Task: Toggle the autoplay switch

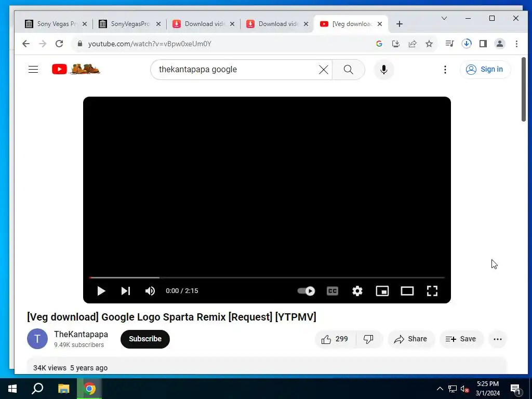Action: tap(306, 291)
